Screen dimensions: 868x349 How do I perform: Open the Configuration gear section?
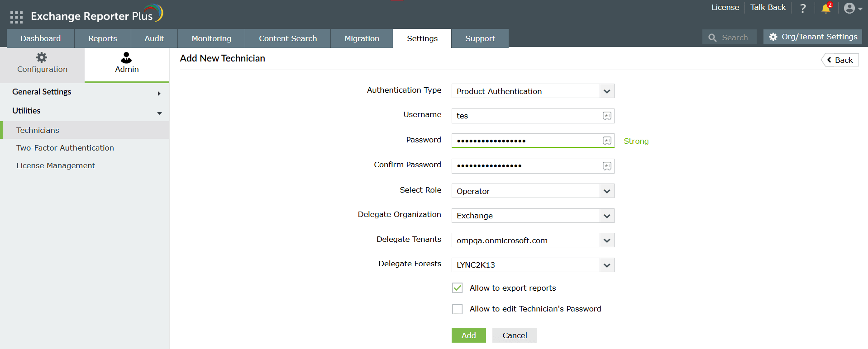pyautogui.click(x=42, y=63)
